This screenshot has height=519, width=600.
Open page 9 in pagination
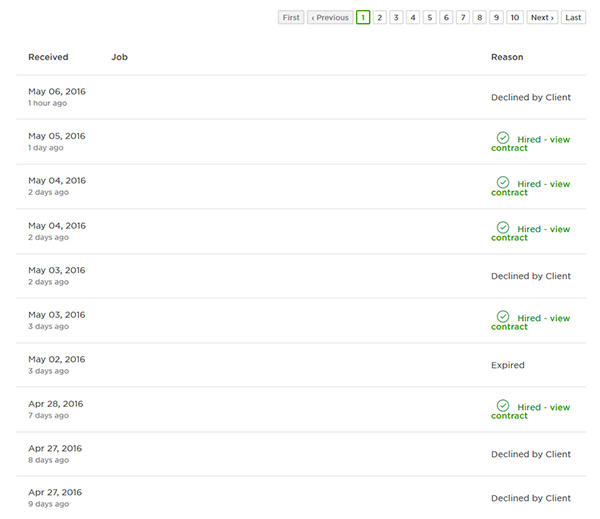pos(496,17)
